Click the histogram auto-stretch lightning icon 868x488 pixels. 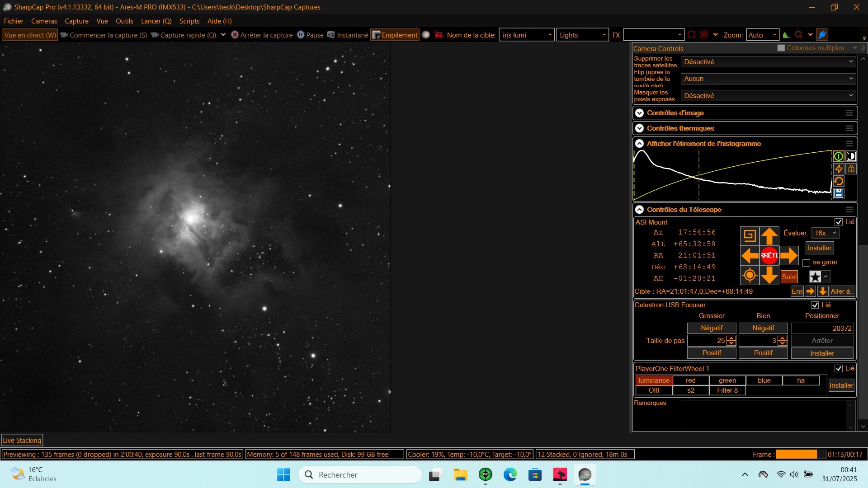coord(839,169)
